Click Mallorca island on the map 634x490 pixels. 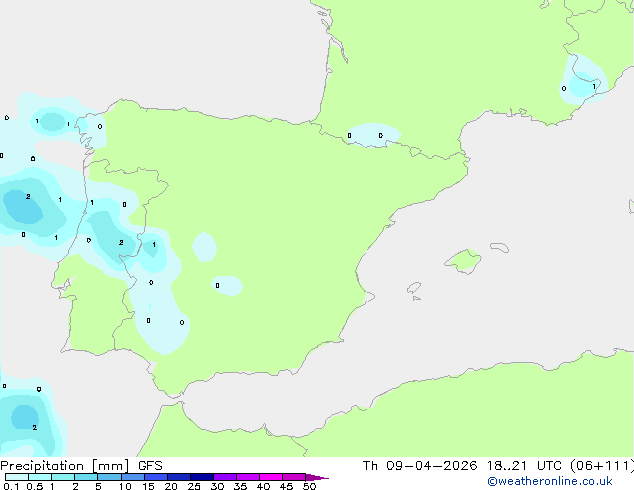(x=463, y=261)
